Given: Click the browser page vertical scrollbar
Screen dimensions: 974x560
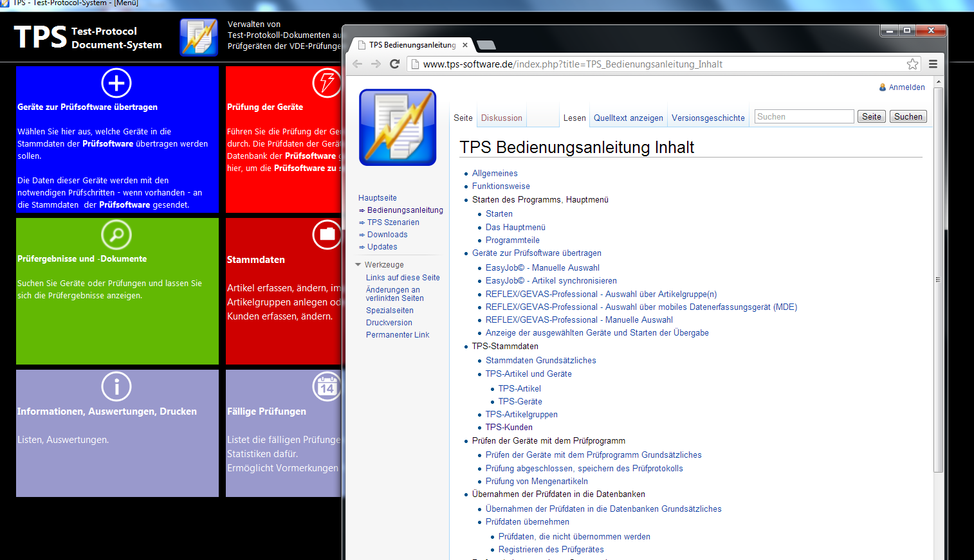Looking at the screenshot, I should [x=938, y=280].
